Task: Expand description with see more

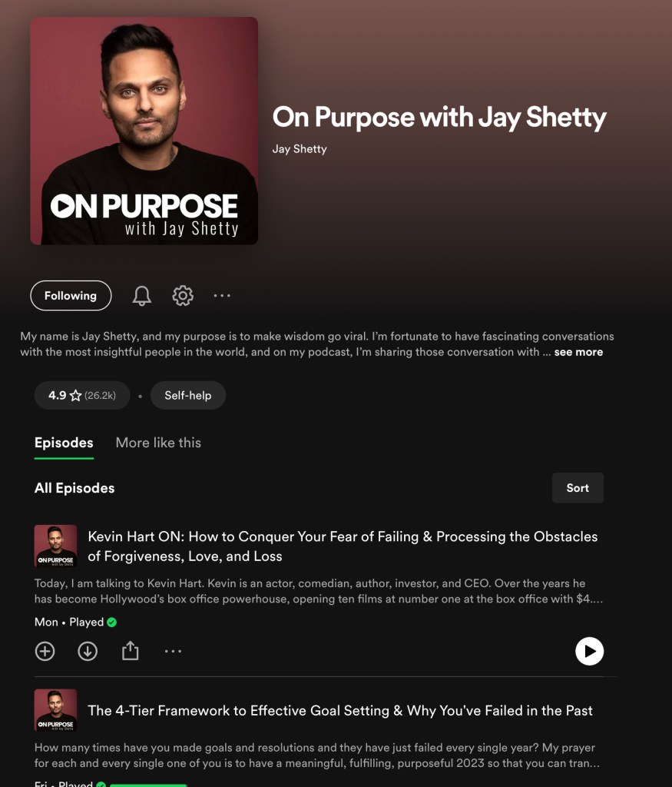Action: pos(578,352)
